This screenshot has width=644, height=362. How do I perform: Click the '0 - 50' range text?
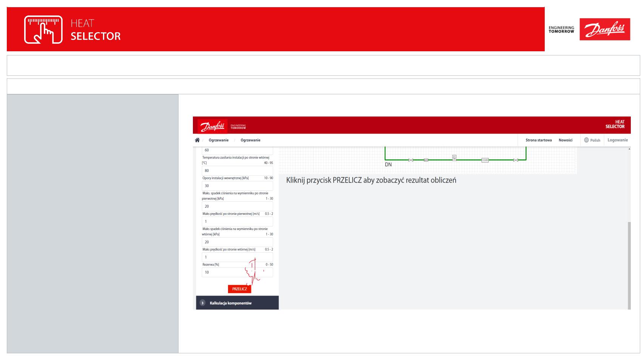pos(269,265)
